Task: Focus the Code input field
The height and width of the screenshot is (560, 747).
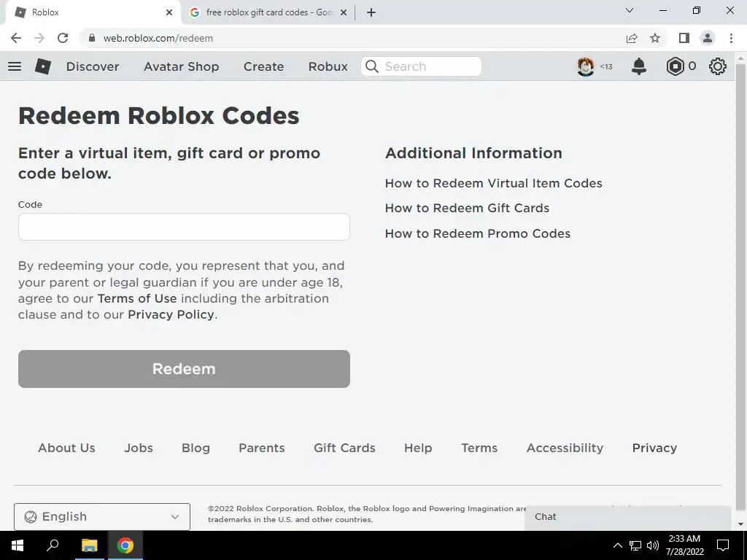Action: 184,227
